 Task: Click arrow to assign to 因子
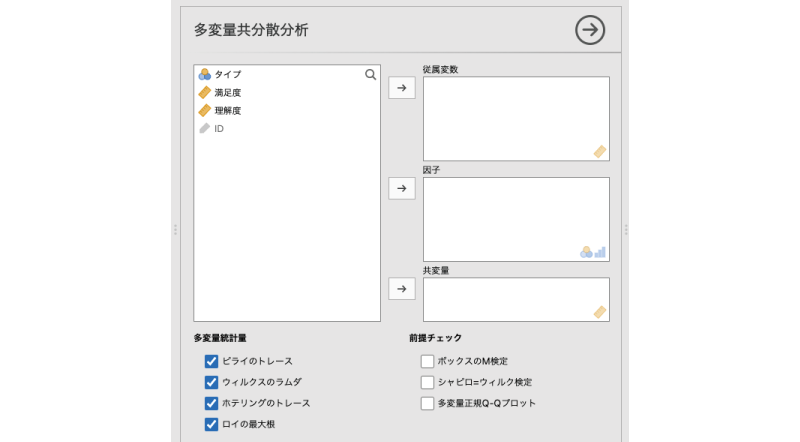click(x=401, y=188)
